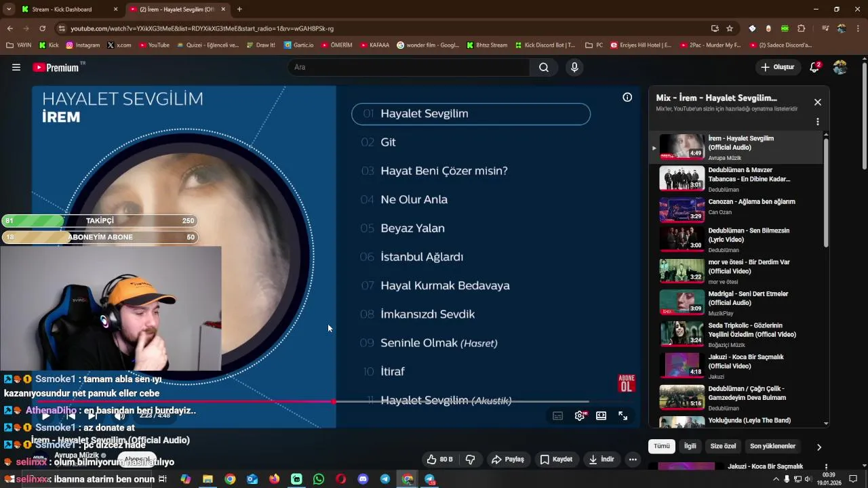Open page site-info icon in address bar
This screenshot has height=488, width=868.
(62, 28)
